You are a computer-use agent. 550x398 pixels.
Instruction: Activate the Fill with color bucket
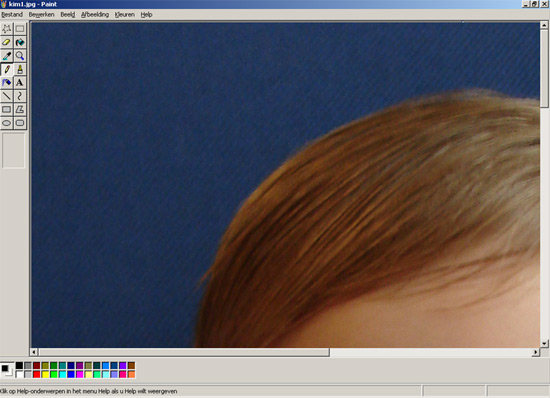[20, 42]
